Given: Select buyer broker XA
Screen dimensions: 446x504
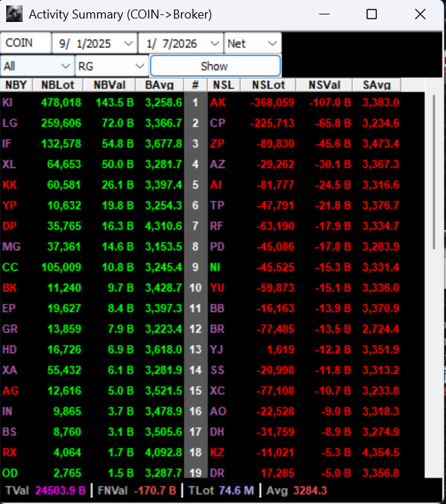Looking at the screenshot, I should click(10, 370).
